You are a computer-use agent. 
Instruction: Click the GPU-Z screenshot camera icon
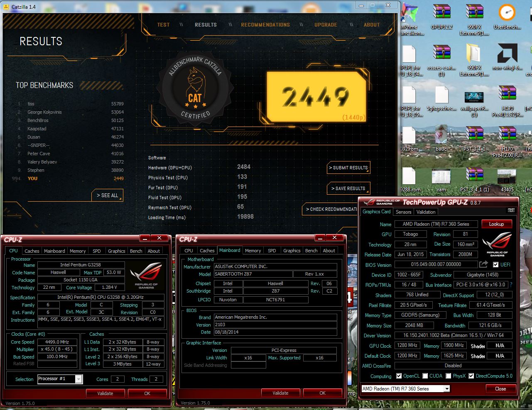511,210
